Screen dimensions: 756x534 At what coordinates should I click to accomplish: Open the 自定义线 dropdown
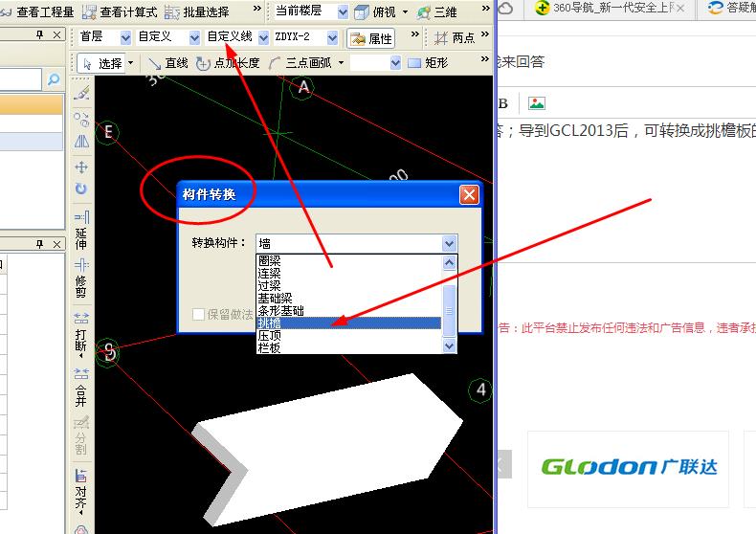point(263,37)
